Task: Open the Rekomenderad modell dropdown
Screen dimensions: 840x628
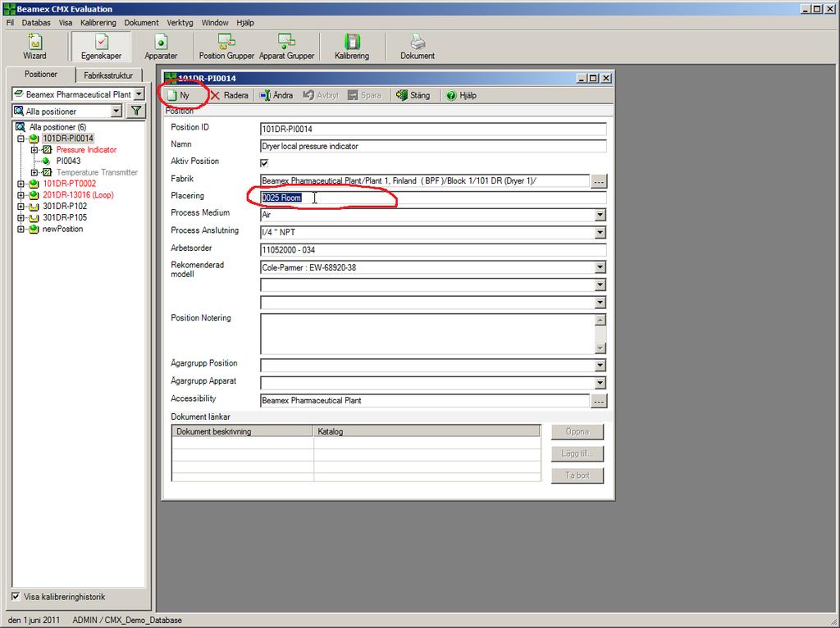Action: (x=600, y=267)
